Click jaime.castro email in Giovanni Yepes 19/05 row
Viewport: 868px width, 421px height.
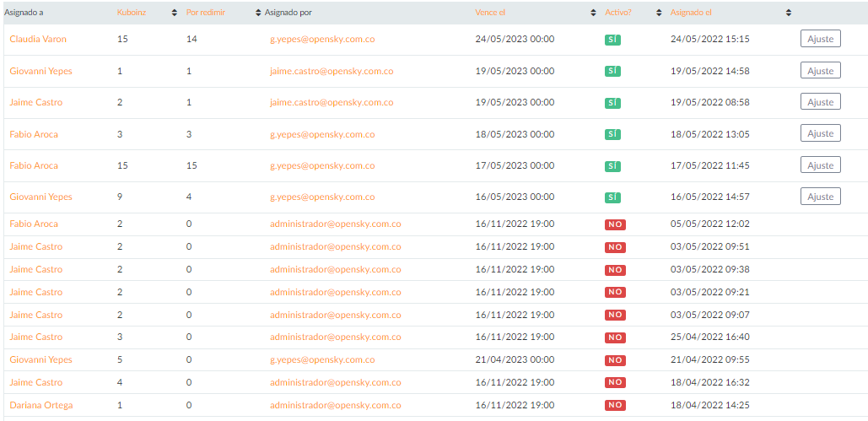pos(332,71)
